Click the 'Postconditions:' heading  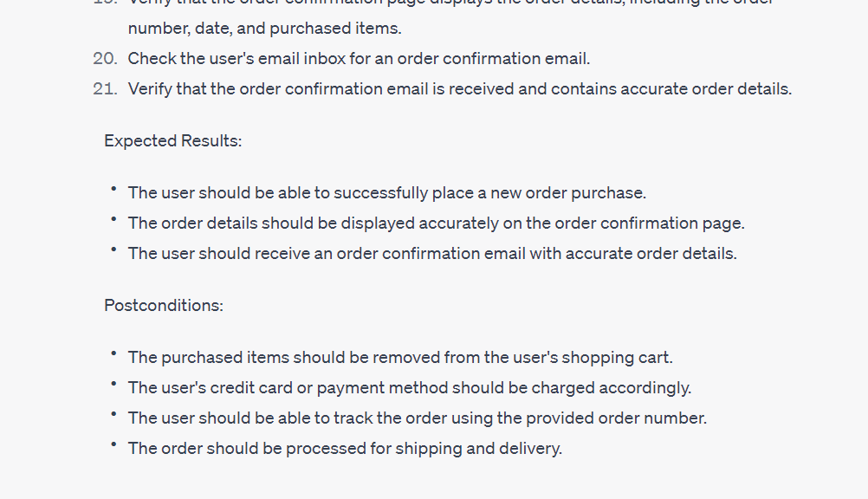pyautogui.click(x=164, y=305)
